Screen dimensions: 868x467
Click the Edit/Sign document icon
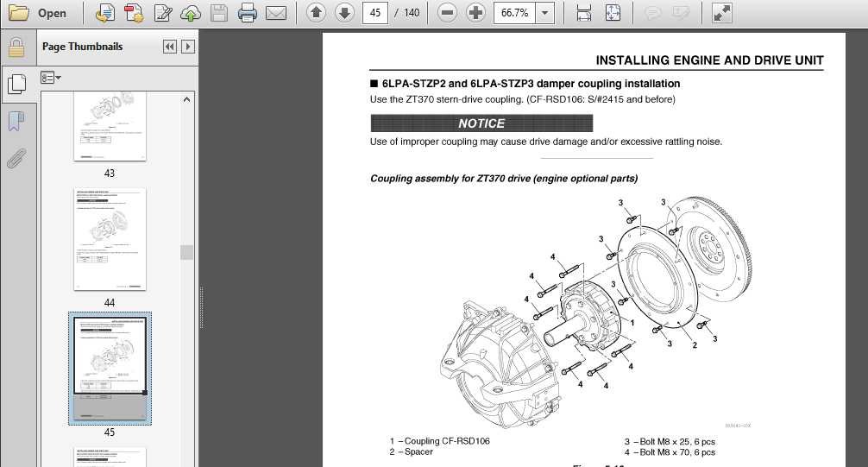click(163, 13)
